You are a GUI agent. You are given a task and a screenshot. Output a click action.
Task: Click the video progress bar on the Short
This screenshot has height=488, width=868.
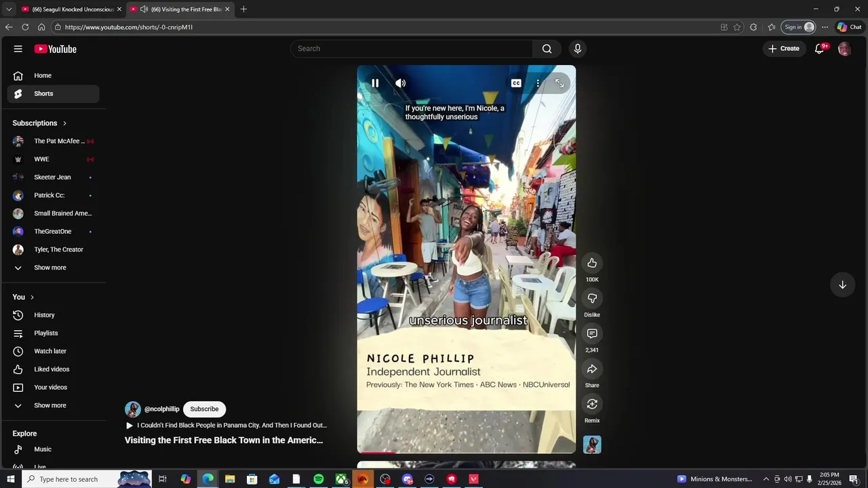[467, 451]
